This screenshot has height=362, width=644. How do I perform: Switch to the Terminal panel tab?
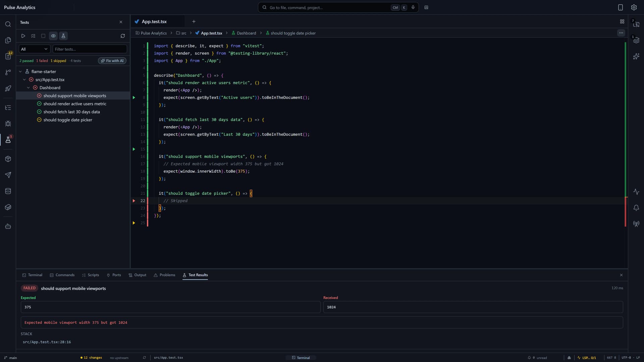click(x=32, y=275)
